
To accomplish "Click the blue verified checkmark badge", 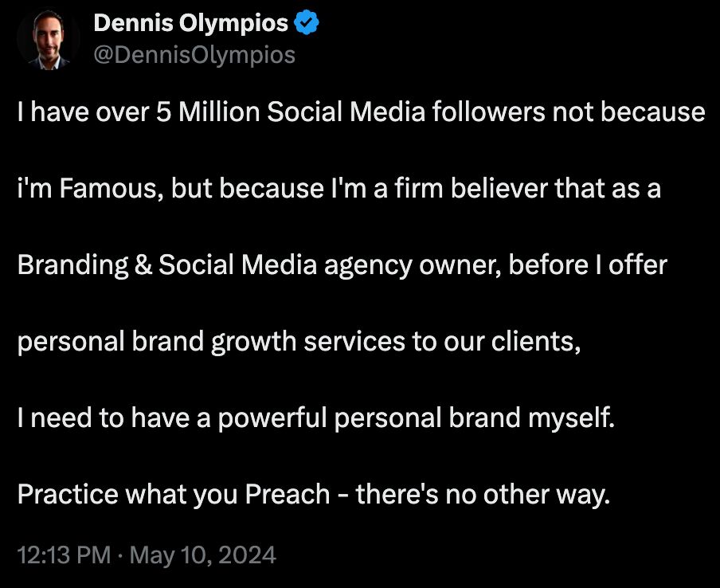I will point(307,23).
